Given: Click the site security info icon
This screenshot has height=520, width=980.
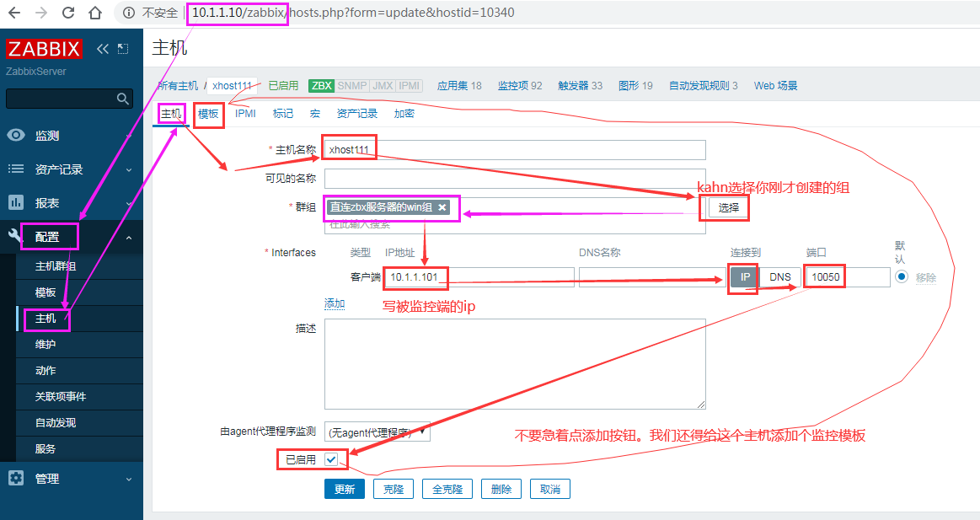Looking at the screenshot, I should 129,13.
